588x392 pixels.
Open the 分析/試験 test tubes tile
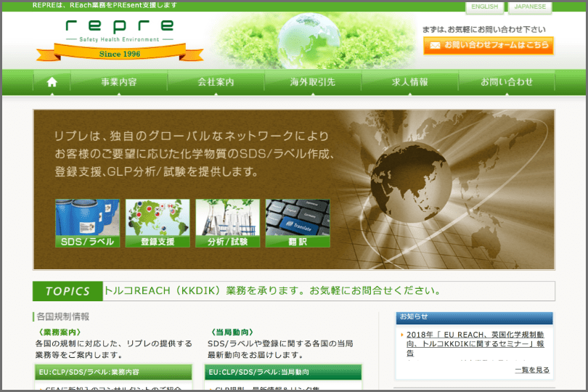[227, 223]
